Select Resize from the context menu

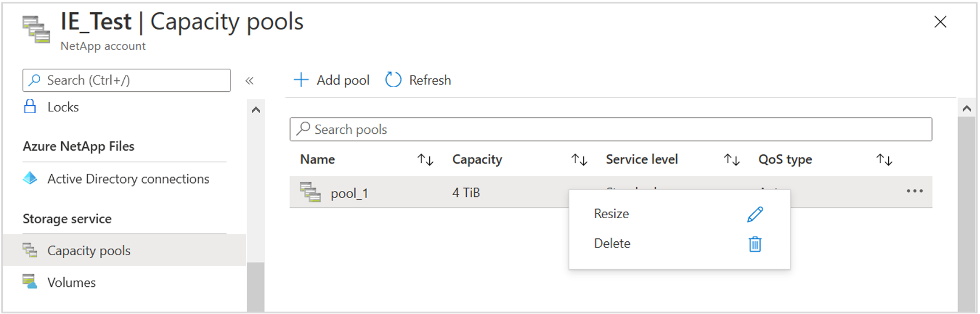tap(611, 214)
